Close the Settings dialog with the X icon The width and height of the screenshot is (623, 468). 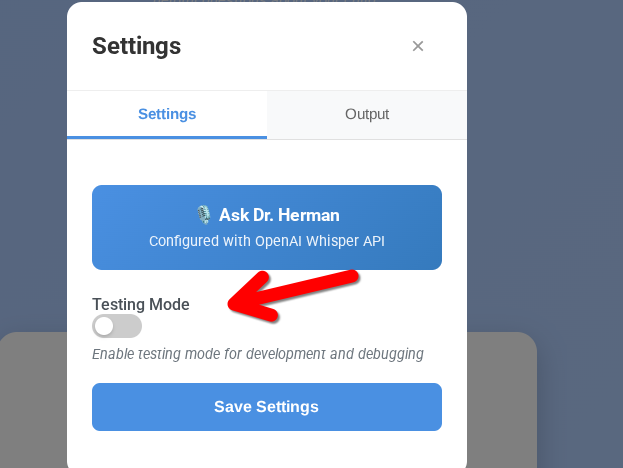coord(418,46)
